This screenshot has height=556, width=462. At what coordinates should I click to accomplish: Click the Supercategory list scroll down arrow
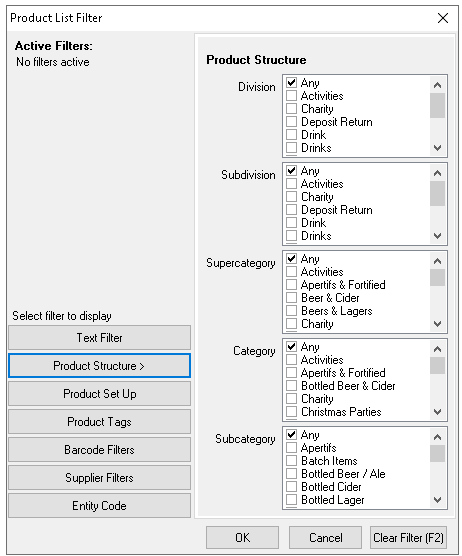coord(438,323)
